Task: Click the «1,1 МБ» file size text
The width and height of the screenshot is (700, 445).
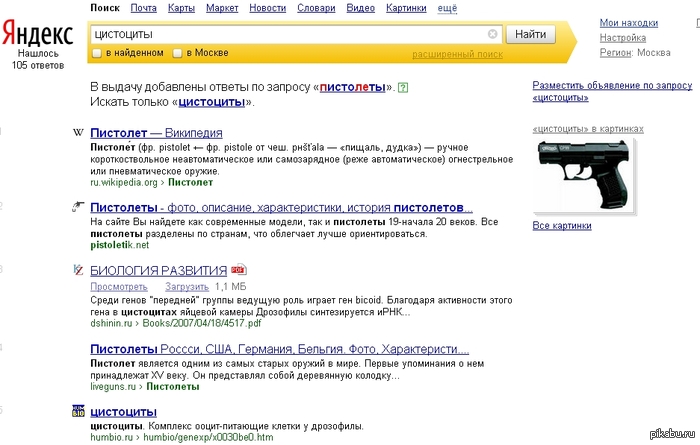Action: pos(230,287)
